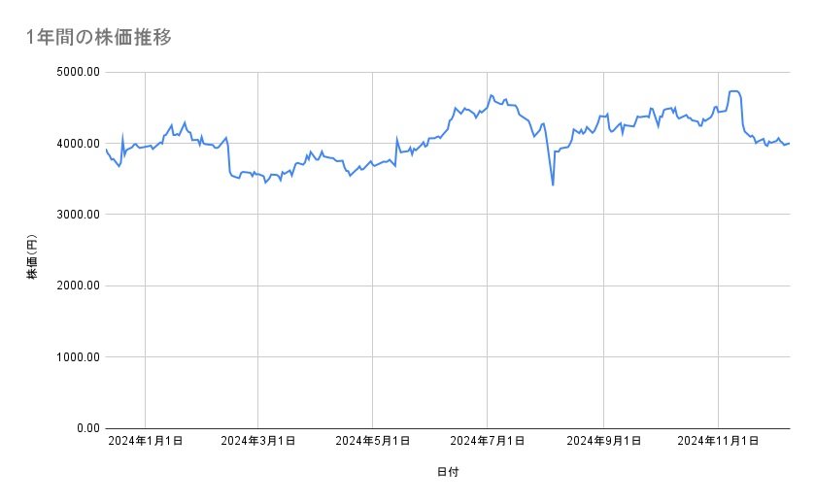The height and width of the screenshot is (504, 815).
Task: Click the 2024年1月1日 date label
Action: (145, 442)
